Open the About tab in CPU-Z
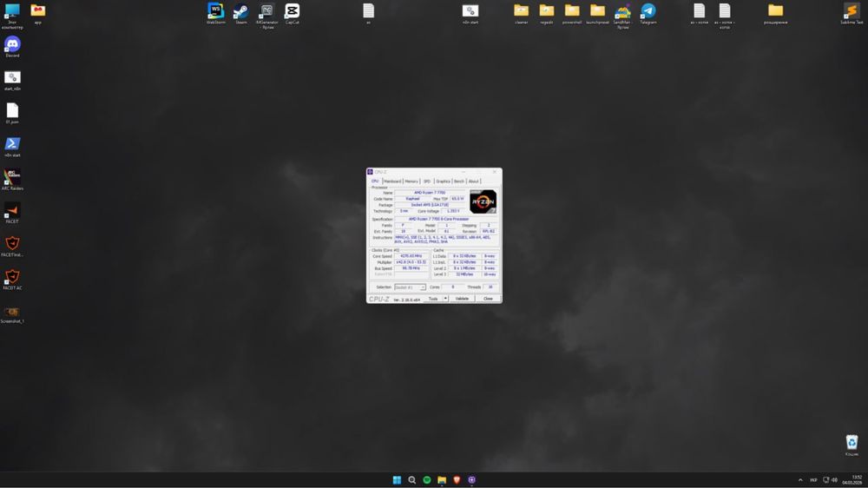868x488 pixels. pos(473,181)
